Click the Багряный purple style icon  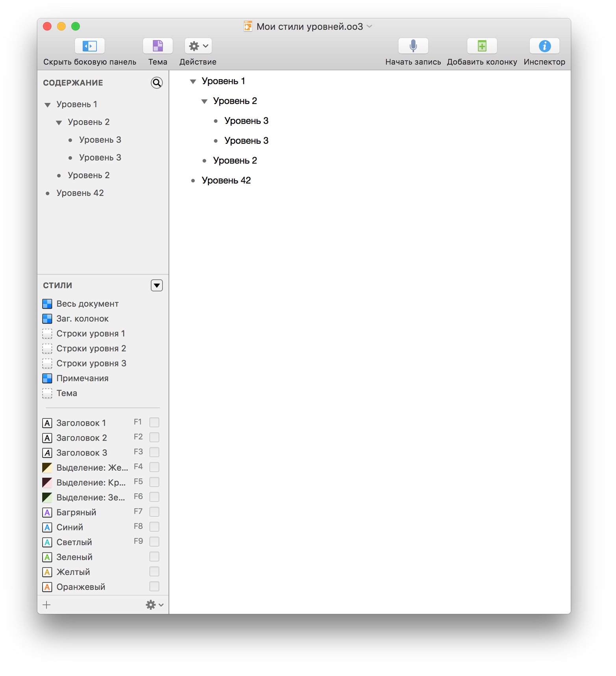pos(47,513)
